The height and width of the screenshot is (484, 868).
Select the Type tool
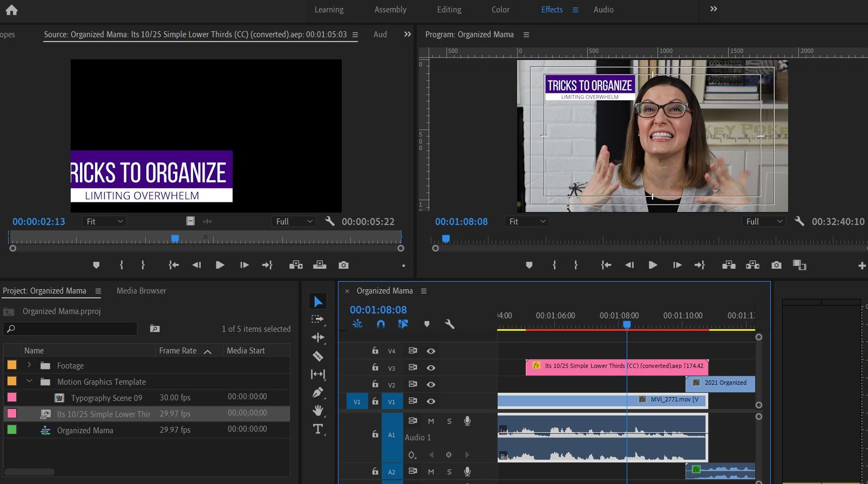pos(318,429)
